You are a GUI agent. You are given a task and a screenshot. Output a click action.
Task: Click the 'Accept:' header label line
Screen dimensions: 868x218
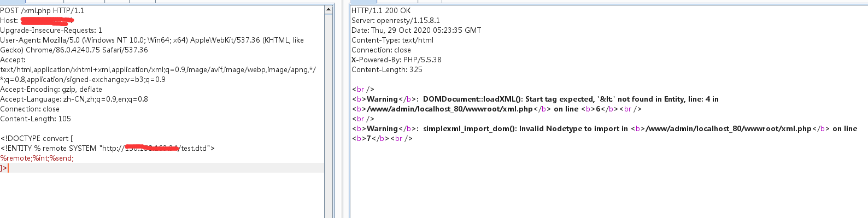(x=13, y=60)
